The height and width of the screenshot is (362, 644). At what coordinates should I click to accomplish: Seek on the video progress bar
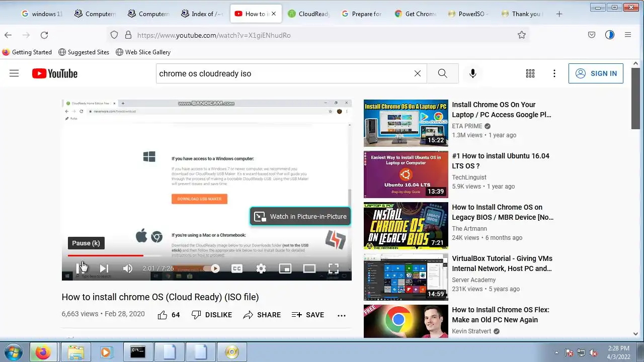[207, 255]
